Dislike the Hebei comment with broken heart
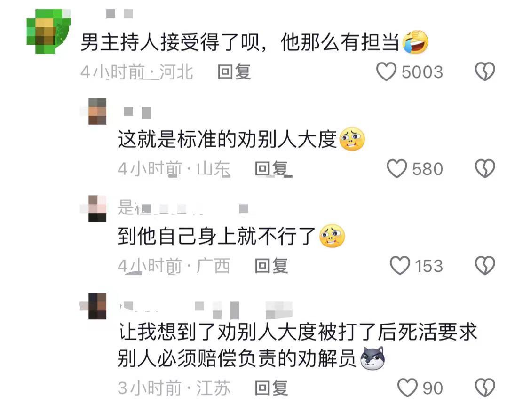The width and height of the screenshot is (515, 420). pyautogui.click(x=485, y=71)
